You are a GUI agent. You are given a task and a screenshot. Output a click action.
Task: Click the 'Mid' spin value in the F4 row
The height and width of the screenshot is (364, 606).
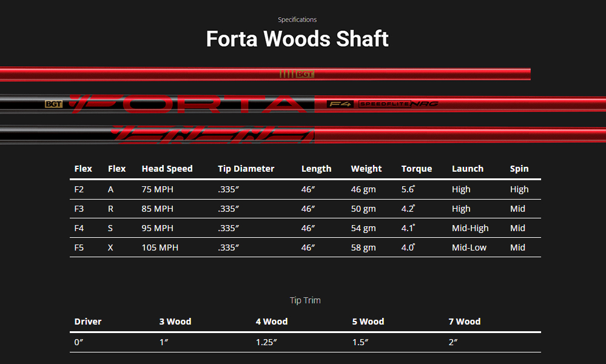(517, 228)
